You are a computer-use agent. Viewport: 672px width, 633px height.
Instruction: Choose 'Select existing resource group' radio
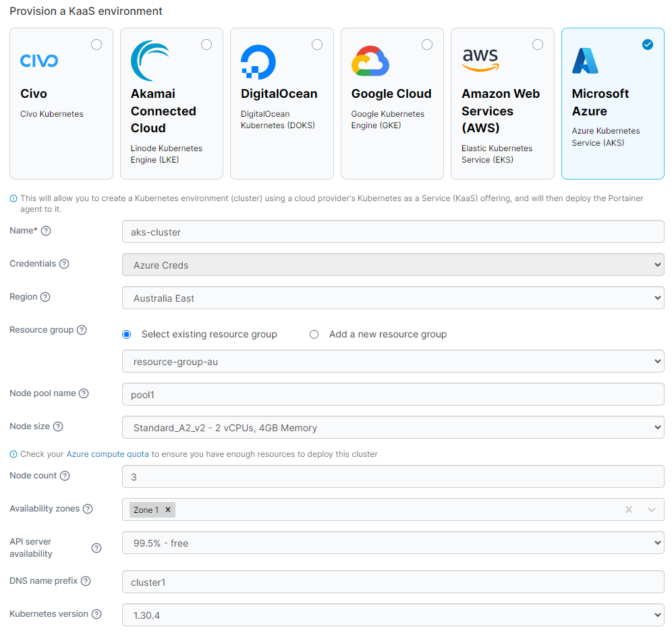[127, 334]
